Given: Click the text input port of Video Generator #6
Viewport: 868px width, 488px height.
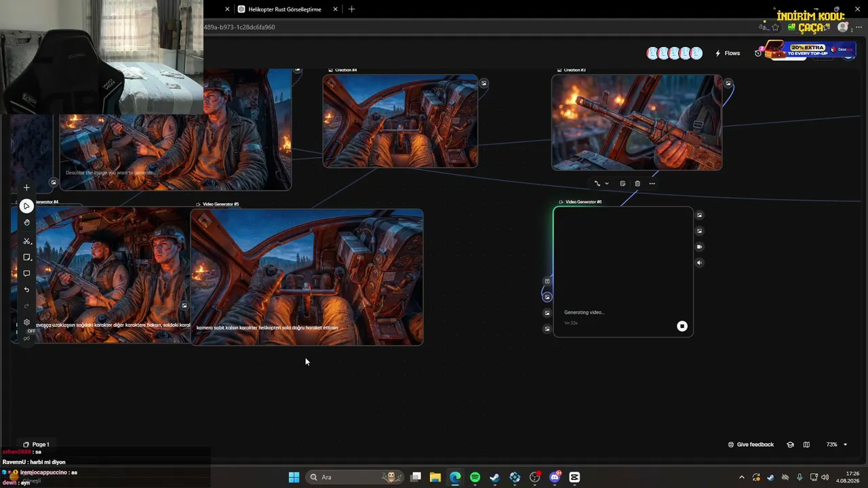Looking at the screenshot, I should click(547, 281).
